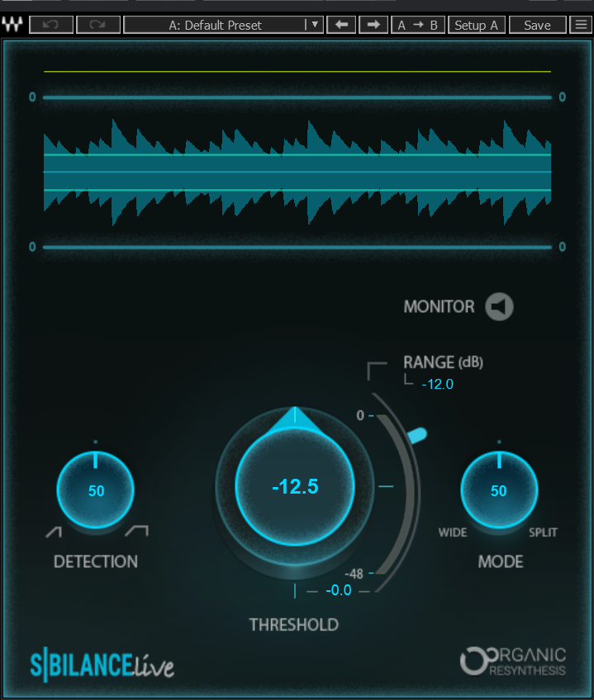Load the previous preset with left arrow
The height and width of the screenshot is (700, 594).
click(341, 25)
